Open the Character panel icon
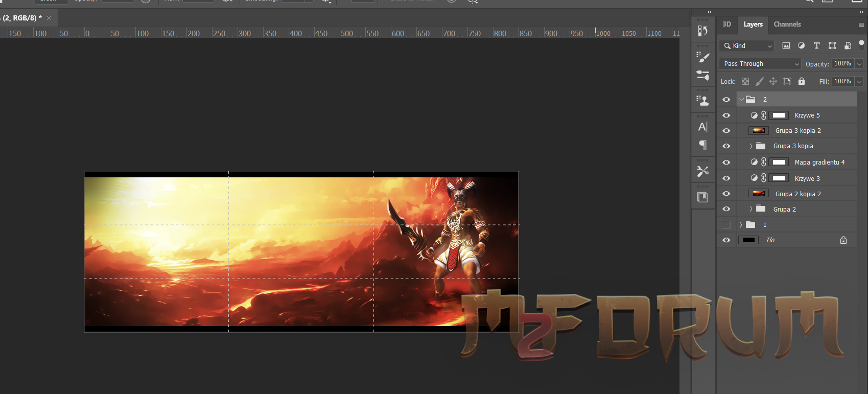This screenshot has width=868, height=394. point(703,127)
